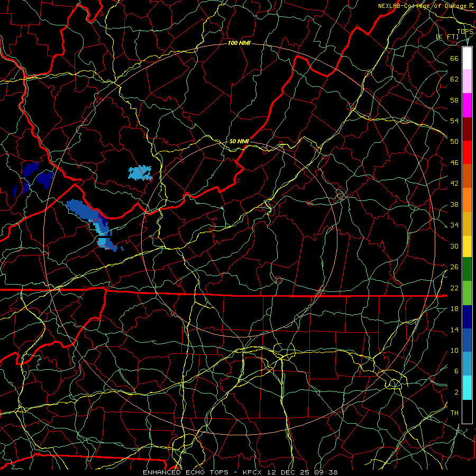Screen dimensions: 476x476
Task: Click the white swatch in the tops legend
Action: point(467,58)
